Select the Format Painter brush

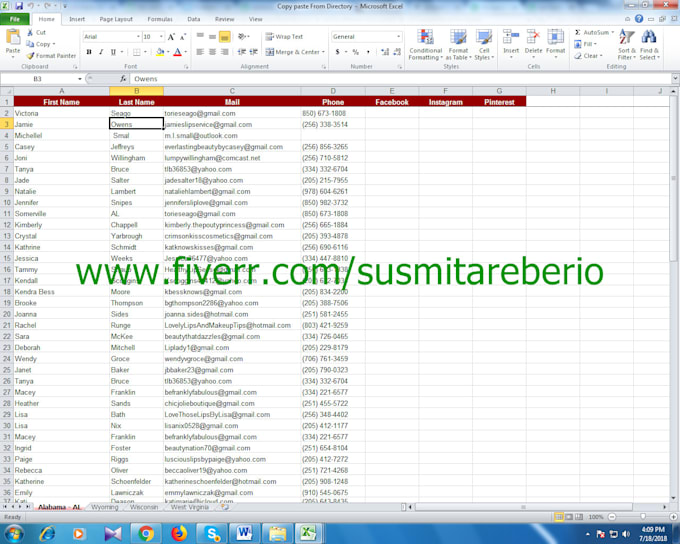click(30, 56)
